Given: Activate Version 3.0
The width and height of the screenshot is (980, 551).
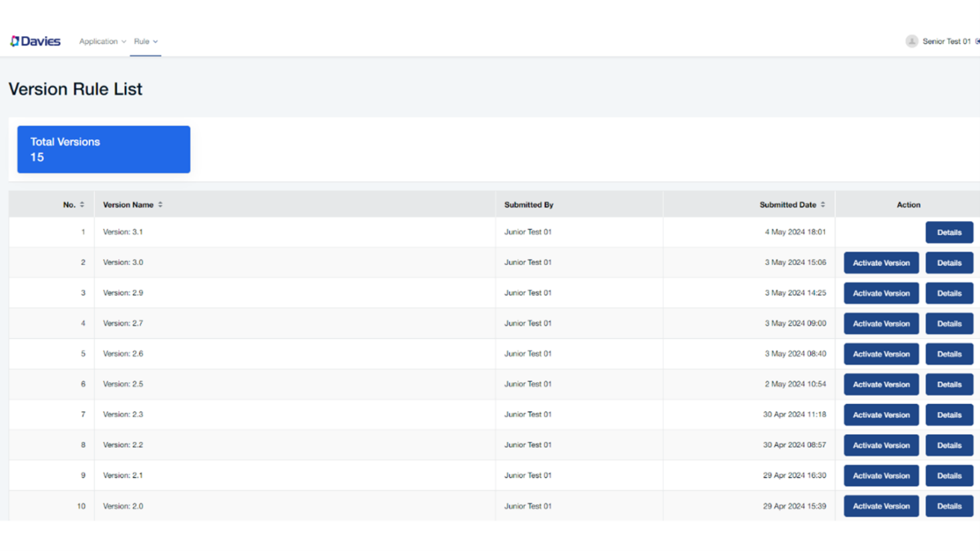Looking at the screenshot, I should pyautogui.click(x=880, y=263).
